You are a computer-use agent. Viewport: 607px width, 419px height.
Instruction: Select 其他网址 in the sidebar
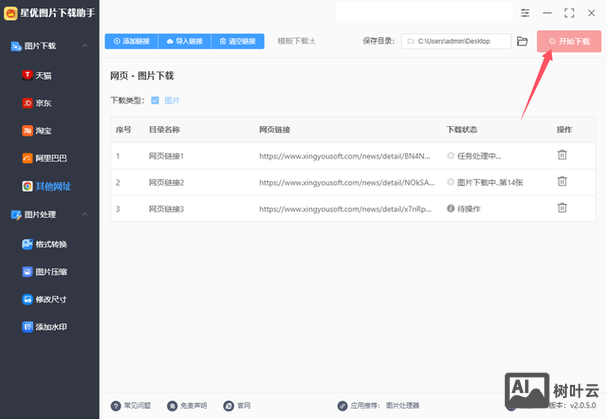46,186
